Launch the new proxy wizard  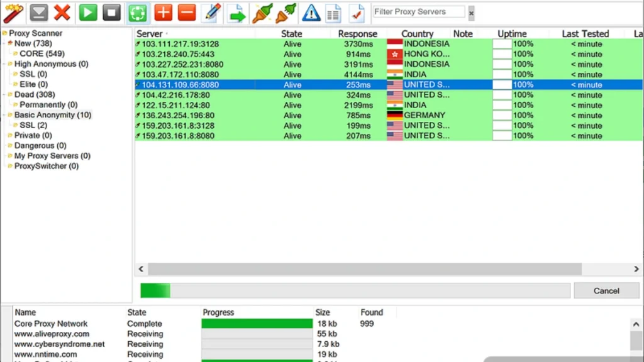(x=13, y=12)
